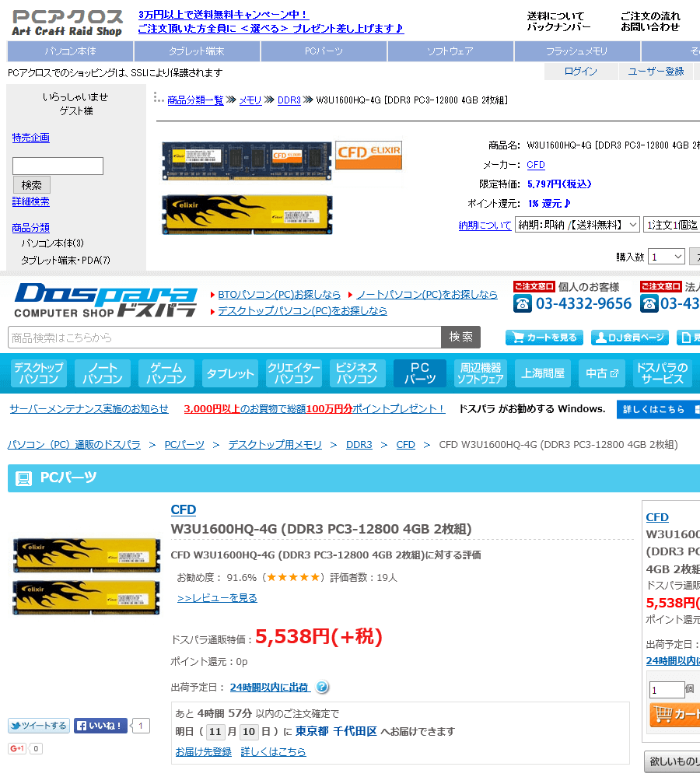Open the 3万円以上で送料無料キャンペーン中 link
This screenshot has height=777, width=700.
(x=223, y=15)
